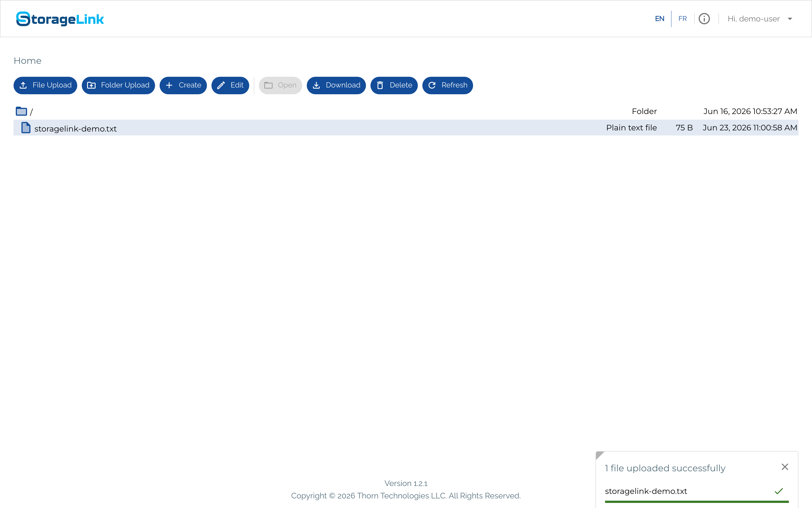The width and height of the screenshot is (812, 508).
Task: Switch language to FR
Action: click(x=682, y=19)
